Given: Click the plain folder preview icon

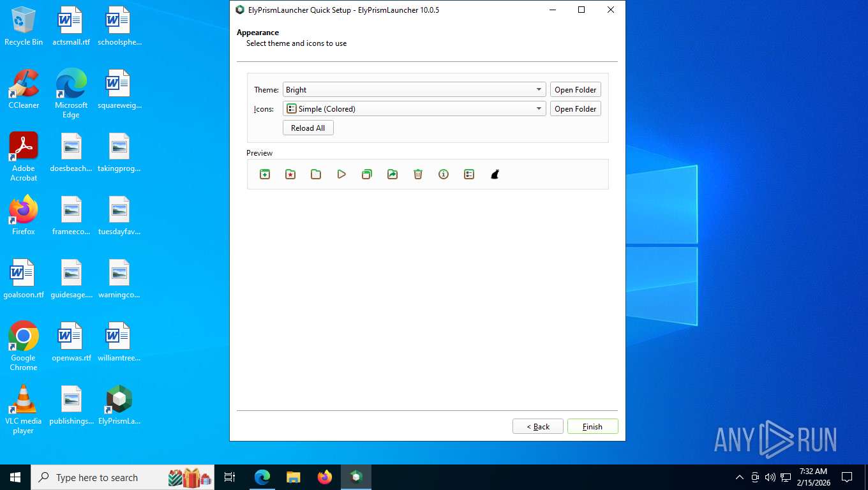Looking at the screenshot, I should coord(316,174).
